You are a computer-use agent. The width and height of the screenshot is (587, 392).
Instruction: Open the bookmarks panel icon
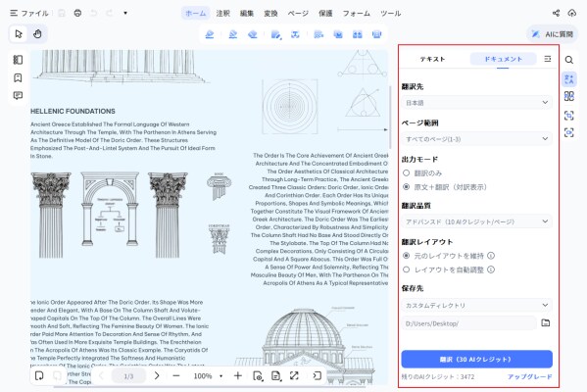coord(18,77)
